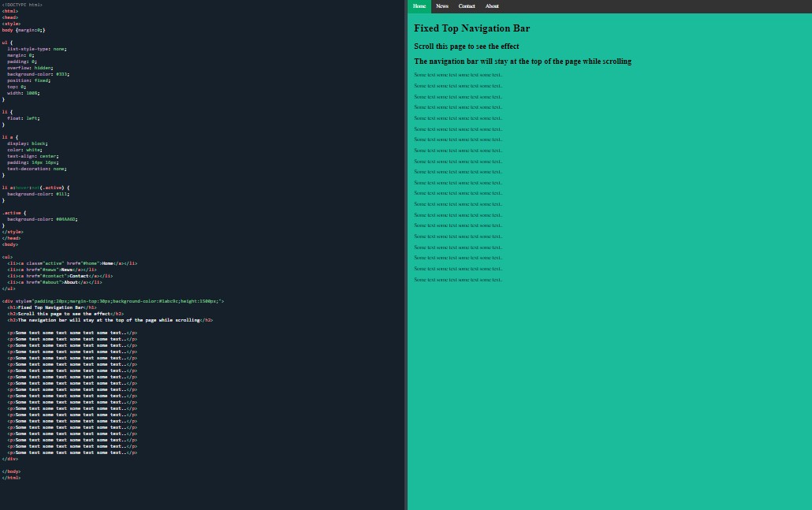
Task: Go to News in the preview navbar
Action: click(442, 6)
